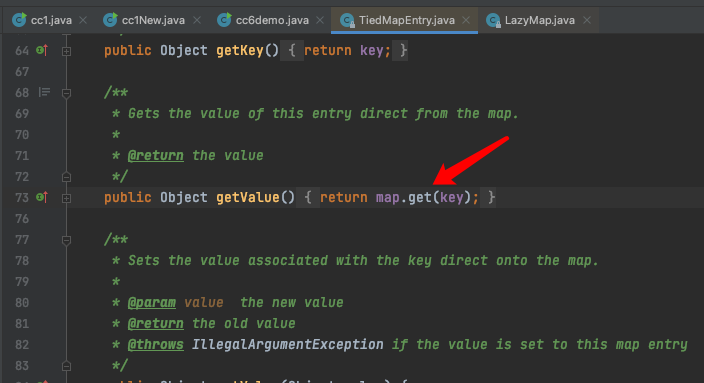The height and width of the screenshot is (383, 704).
Task: Click the cc1.java class file icon
Action: coord(19,20)
